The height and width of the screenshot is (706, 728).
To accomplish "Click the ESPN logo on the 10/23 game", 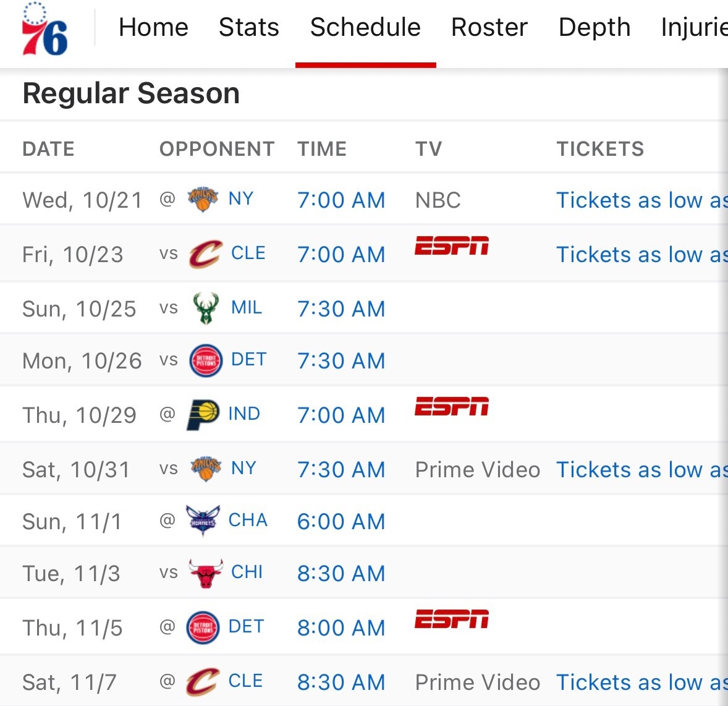I will (452, 245).
